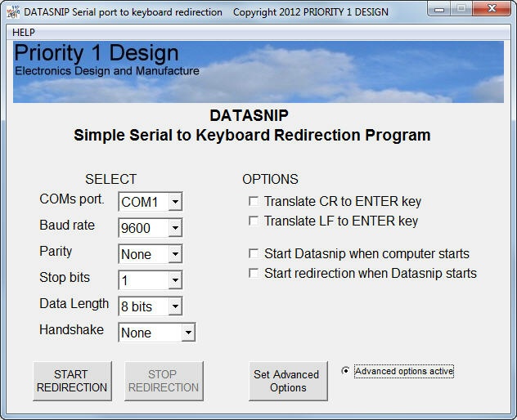Check Start redirection when Datasnip starts
517x420 pixels.
coord(254,273)
